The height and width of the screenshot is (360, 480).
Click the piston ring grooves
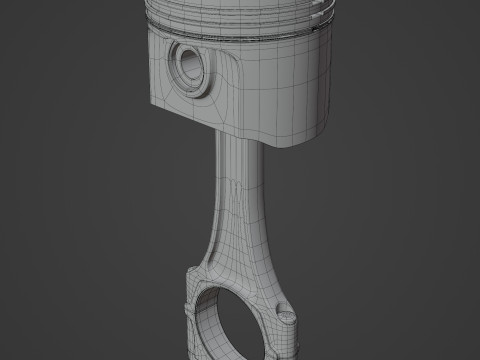[x=240, y=21]
